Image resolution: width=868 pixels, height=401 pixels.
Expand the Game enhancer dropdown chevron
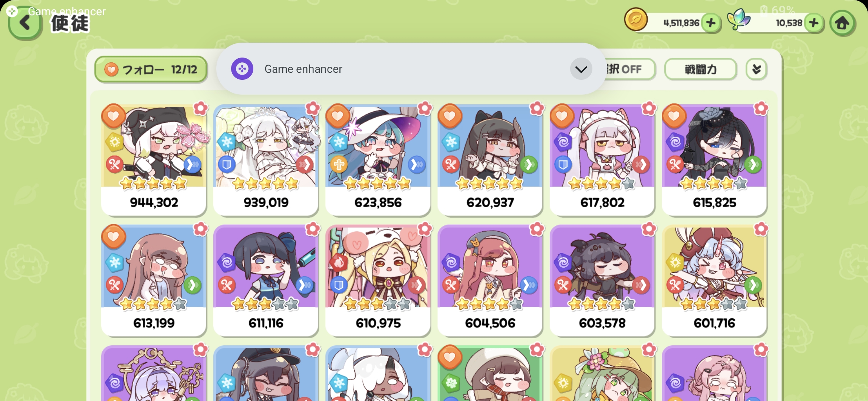point(581,69)
